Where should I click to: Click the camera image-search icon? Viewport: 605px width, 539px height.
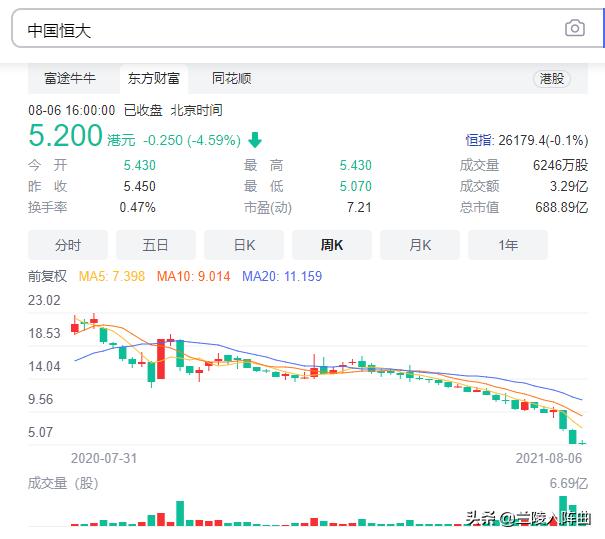[x=575, y=29]
